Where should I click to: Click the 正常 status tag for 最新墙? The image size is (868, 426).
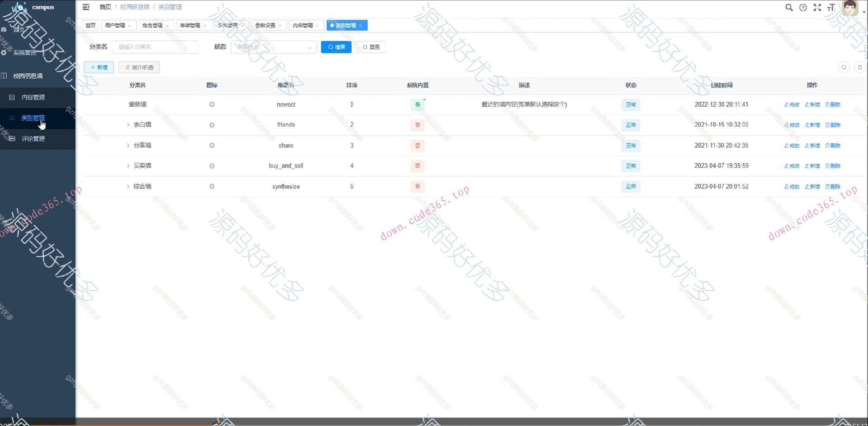point(631,104)
